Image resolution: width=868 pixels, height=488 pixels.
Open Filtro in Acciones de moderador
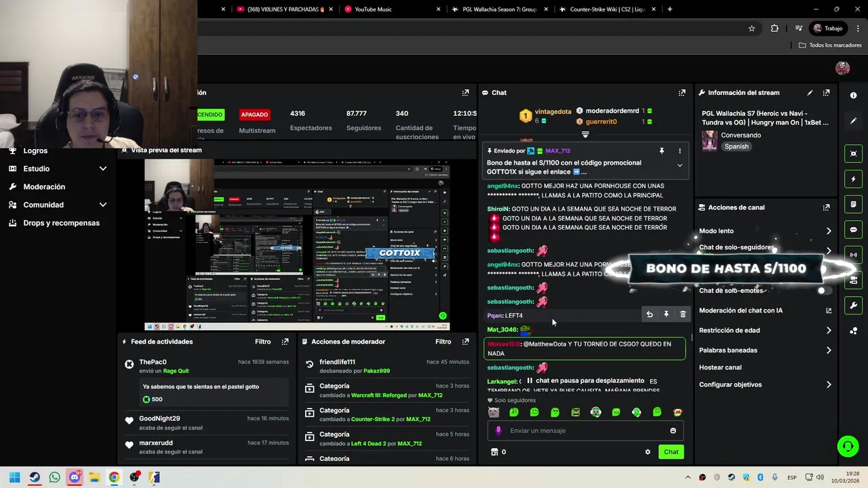(443, 342)
